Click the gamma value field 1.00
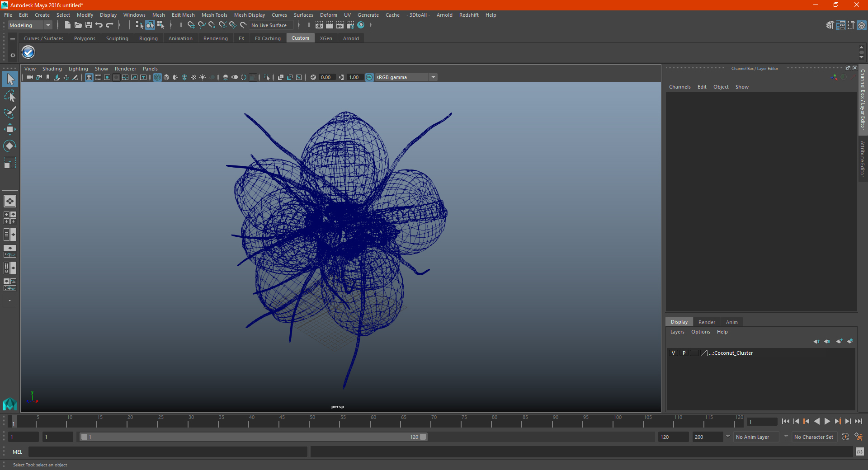The width and height of the screenshot is (868, 470). click(x=355, y=77)
